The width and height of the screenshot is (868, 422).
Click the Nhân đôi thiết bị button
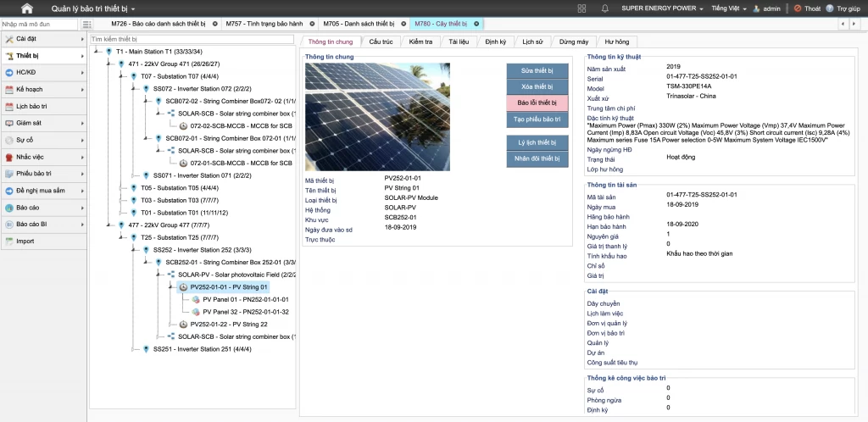point(537,158)
